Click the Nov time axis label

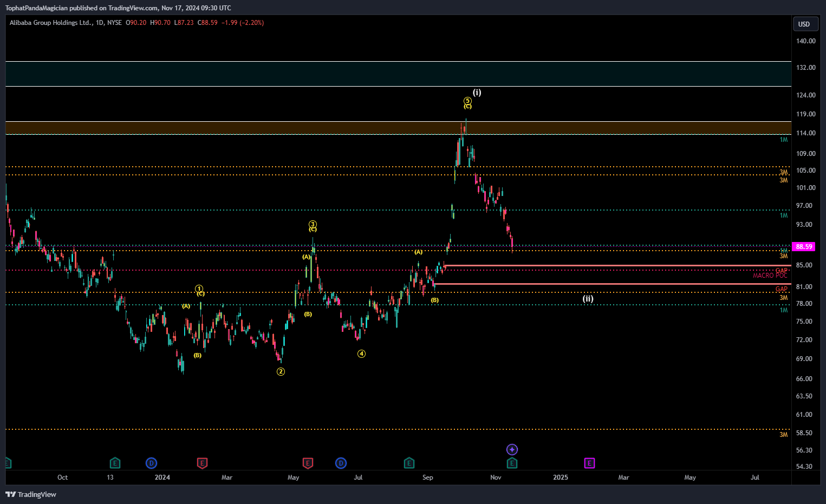[x=496, y=477]
